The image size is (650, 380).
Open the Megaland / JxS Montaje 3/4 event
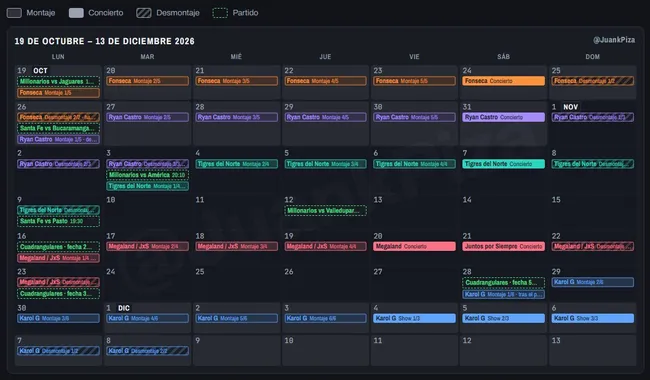point(237,247)
